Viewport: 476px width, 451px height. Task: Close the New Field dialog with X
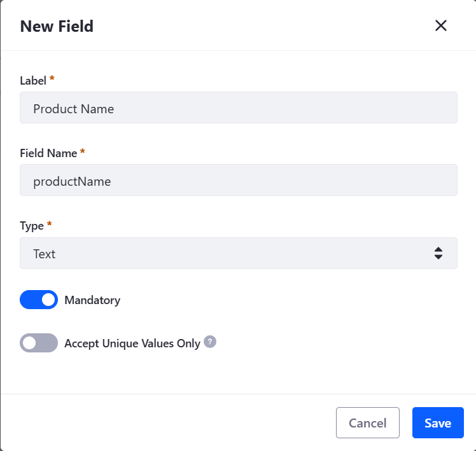pyautogui.click(x=441, y=25)
